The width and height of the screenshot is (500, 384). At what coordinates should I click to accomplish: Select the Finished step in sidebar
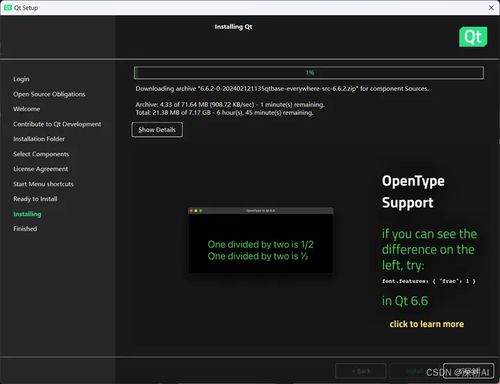[x=25, y=229]
